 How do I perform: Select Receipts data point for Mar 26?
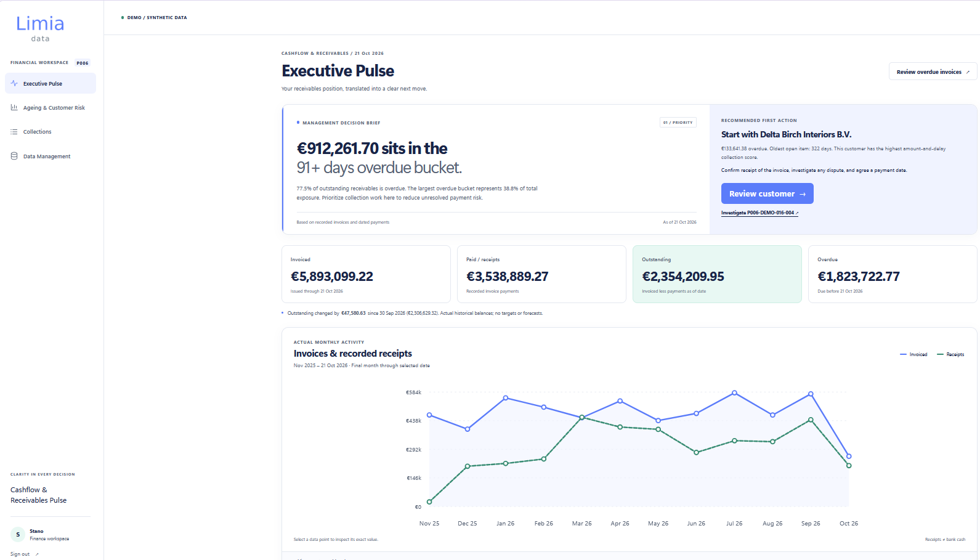click(x=582, y=418)
